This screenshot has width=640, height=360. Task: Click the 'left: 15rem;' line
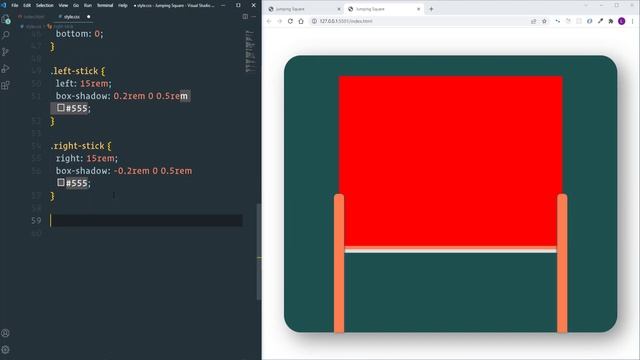click(x=84, y=84)
